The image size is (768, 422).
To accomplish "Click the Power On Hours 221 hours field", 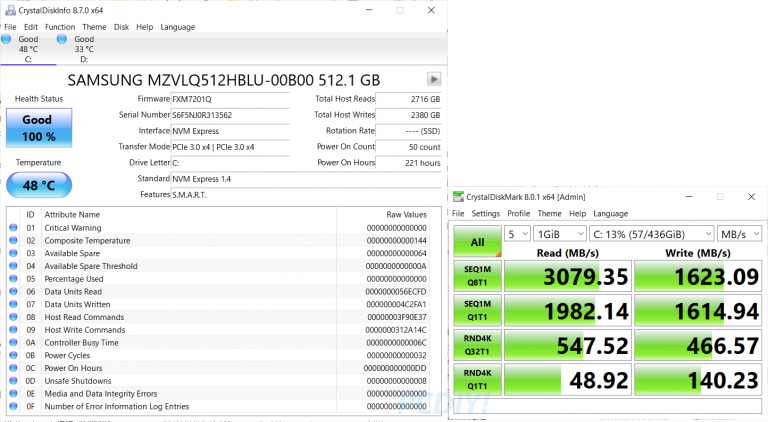I will coord(408,163).
